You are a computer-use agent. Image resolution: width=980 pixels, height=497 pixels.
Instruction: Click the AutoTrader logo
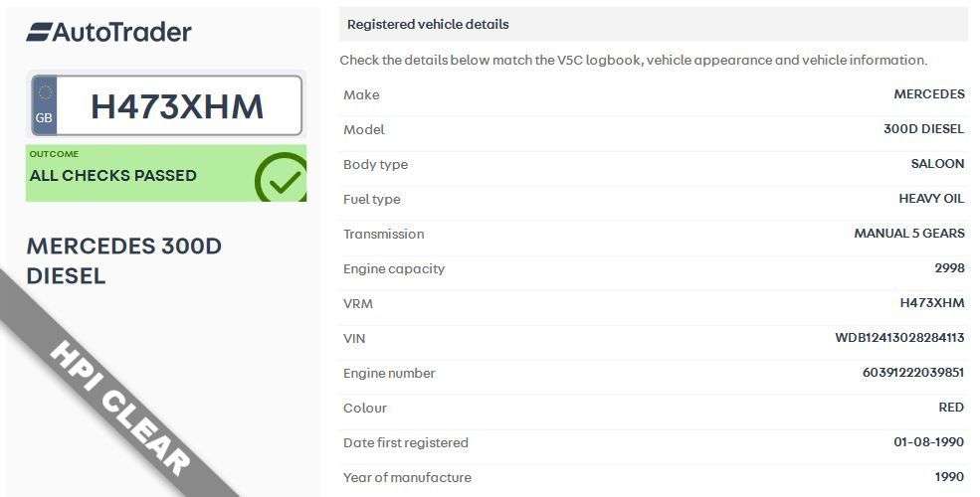[108, 32]
